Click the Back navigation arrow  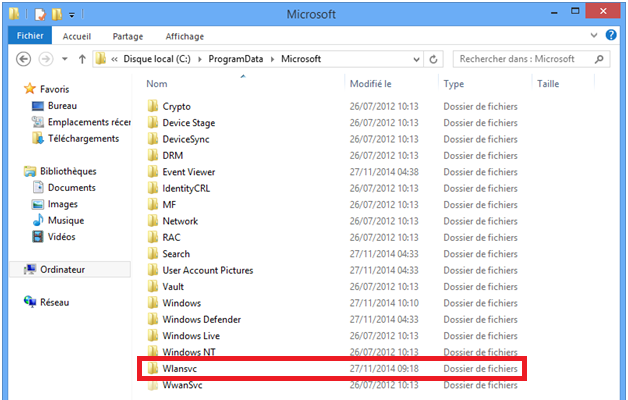click(x=24, y=59)
